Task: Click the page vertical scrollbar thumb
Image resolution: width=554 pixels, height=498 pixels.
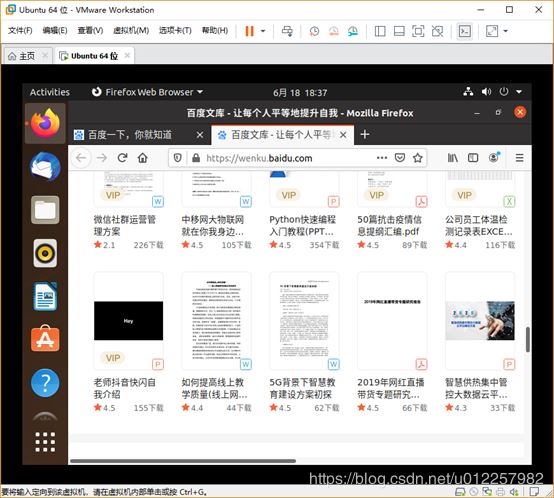Action: (x=528, y=339)
